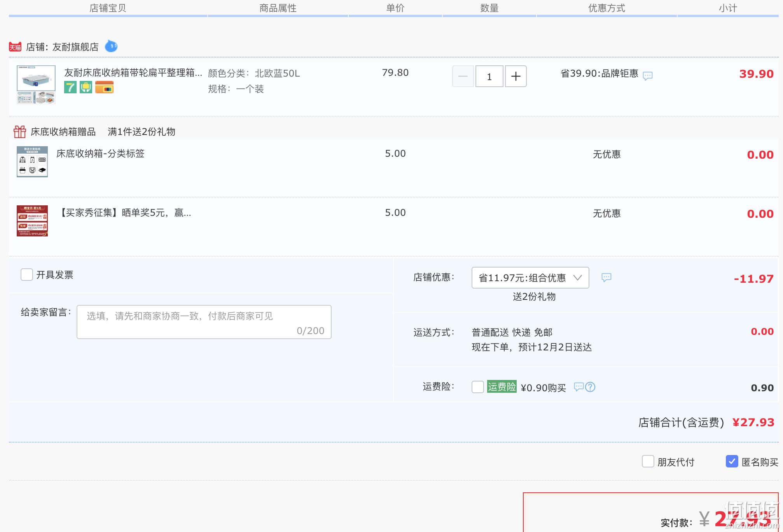Viewport: 783px width, 532px height.
Task: Open the 省11.97元:组合优惠 discount dropdown
Action: pos(530,278)
